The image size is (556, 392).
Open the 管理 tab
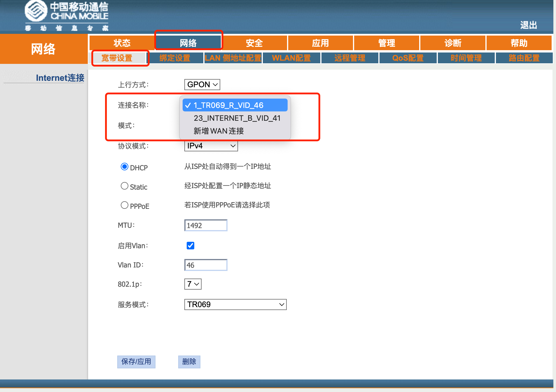click(387, 43)
